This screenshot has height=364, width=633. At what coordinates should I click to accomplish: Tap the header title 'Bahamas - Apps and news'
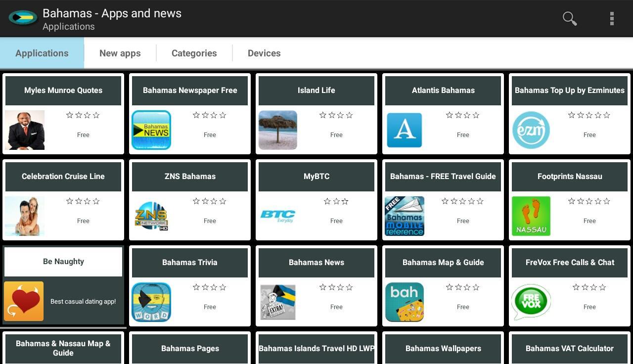[112, 13]
